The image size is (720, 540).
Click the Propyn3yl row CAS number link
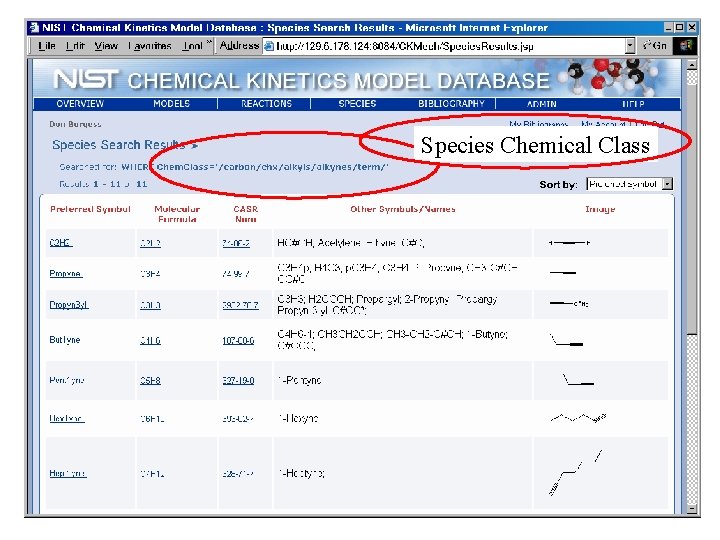coord(240,305)
